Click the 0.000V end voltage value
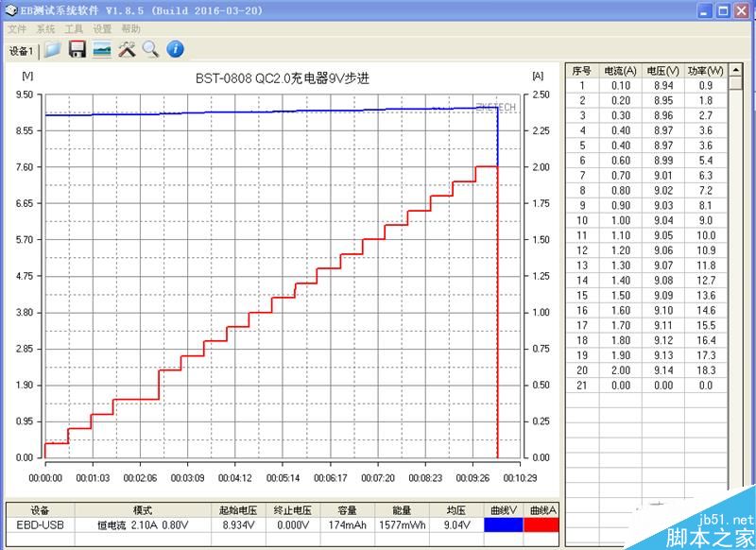This screenshot has height=550, width=756. click(x=293, y=524)
